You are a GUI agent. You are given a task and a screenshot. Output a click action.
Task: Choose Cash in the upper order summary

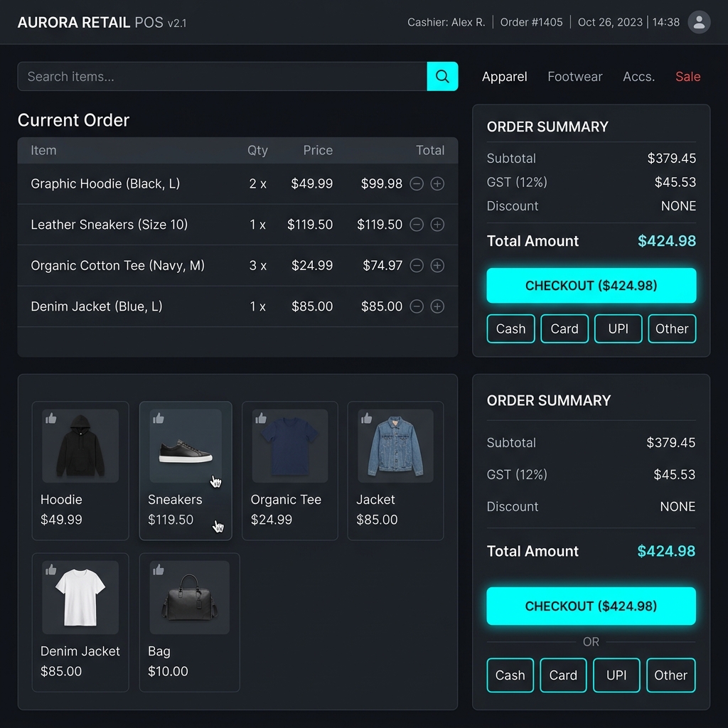pos(510,328)
